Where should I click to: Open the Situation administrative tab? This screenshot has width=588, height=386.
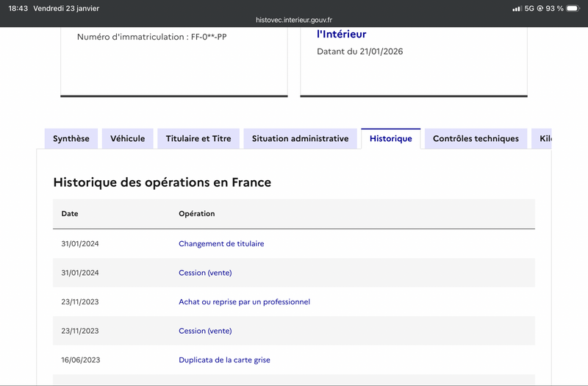pyautogui.click(x=300, y=138)
